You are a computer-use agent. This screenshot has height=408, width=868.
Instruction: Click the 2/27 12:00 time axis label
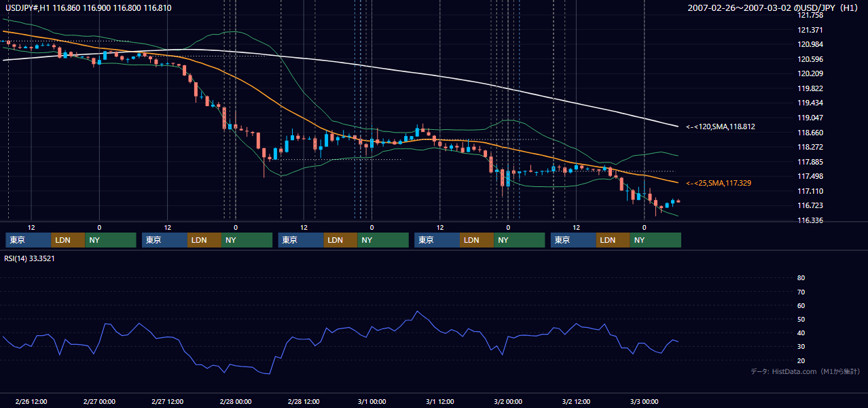(x=167, y=401)
